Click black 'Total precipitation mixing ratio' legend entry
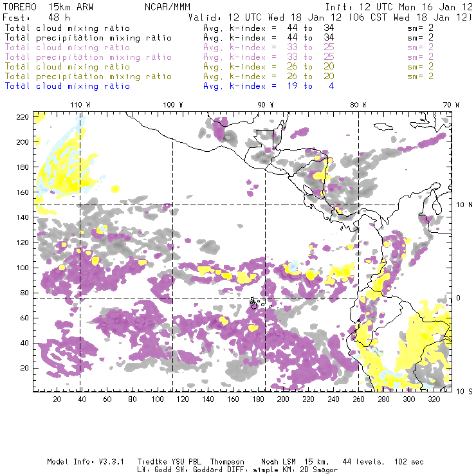 coord(88,38)
